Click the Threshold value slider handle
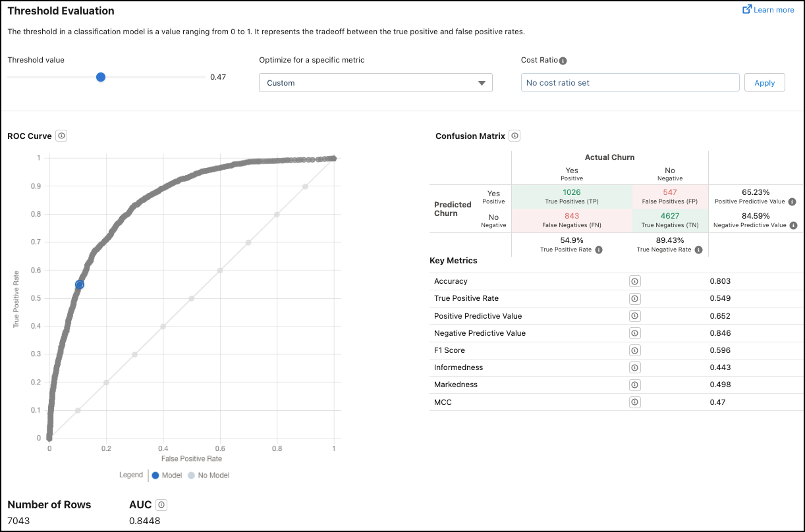The height and width of the screenshot is (532, 805). point(101,77)
